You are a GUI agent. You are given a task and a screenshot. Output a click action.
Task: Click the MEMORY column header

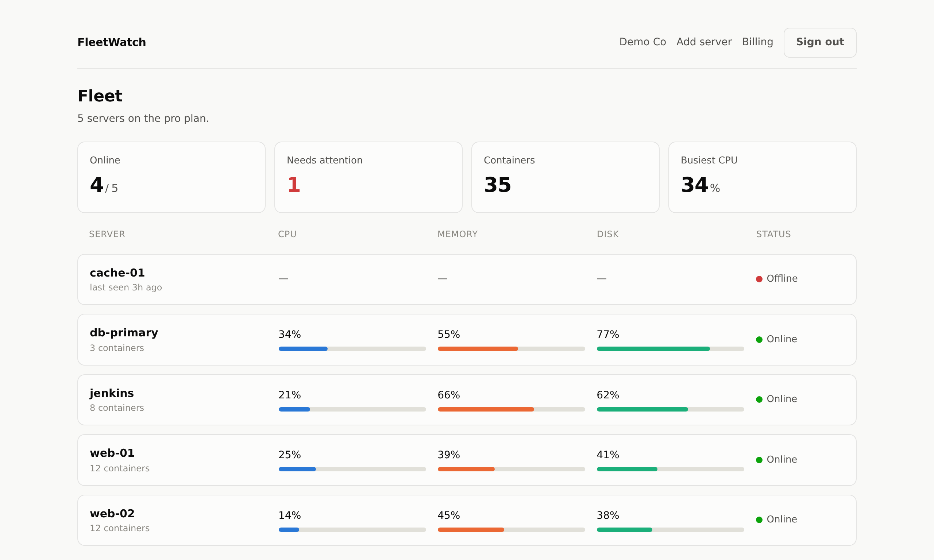pos(458,234)
